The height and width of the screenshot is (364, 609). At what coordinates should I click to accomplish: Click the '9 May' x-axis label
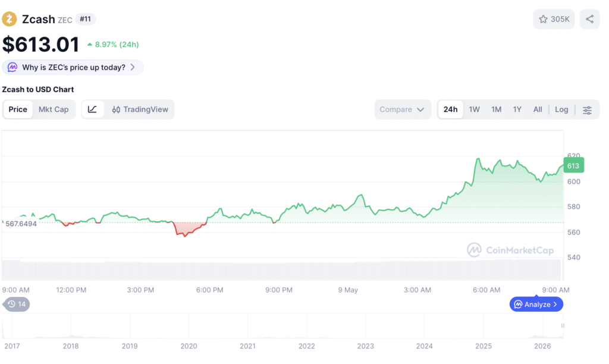pos(348,290)
